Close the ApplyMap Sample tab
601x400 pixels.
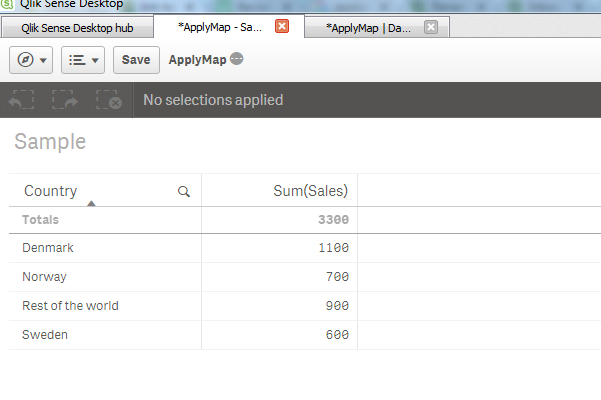pyautogui.click(x=282, y=27)
